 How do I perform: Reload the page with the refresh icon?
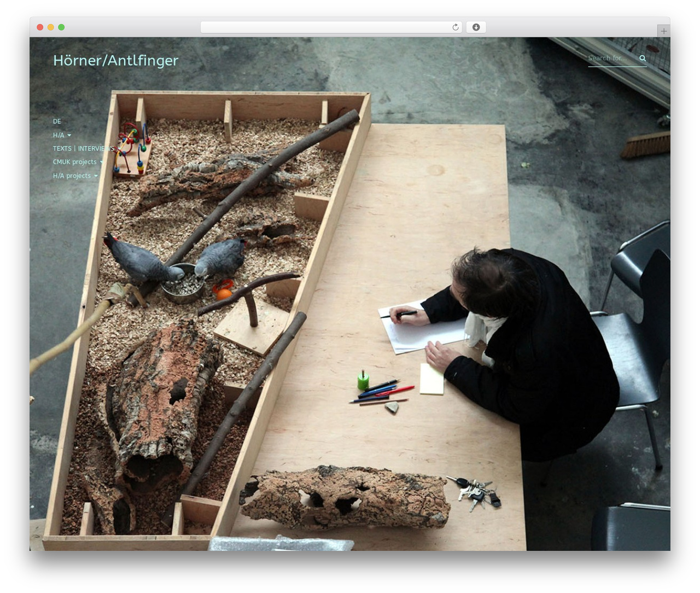(455, 27)
